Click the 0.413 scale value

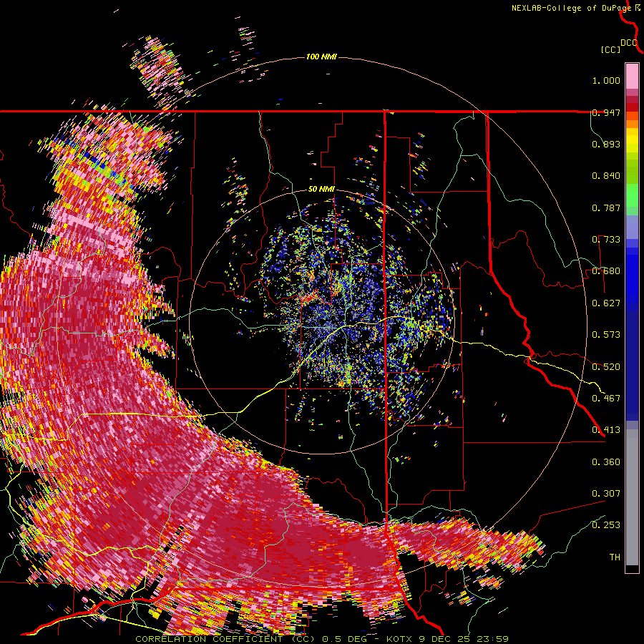click(606, 430)
